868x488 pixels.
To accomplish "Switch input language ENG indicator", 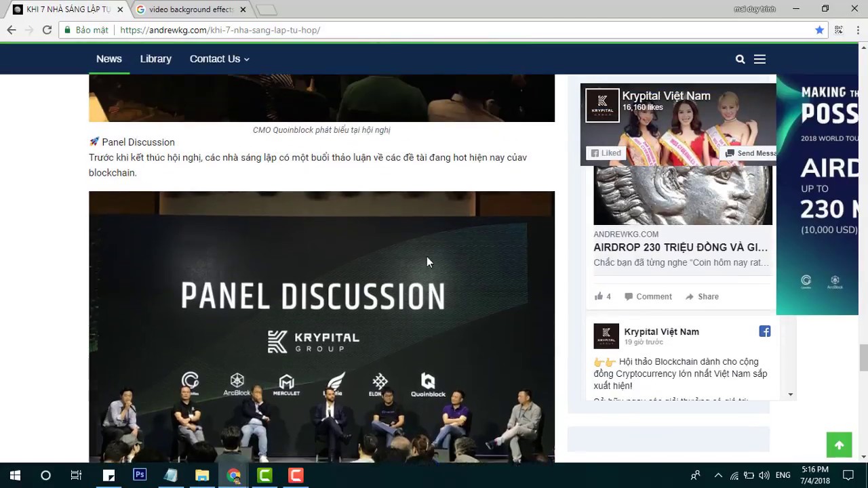I will tap(783, 475).
